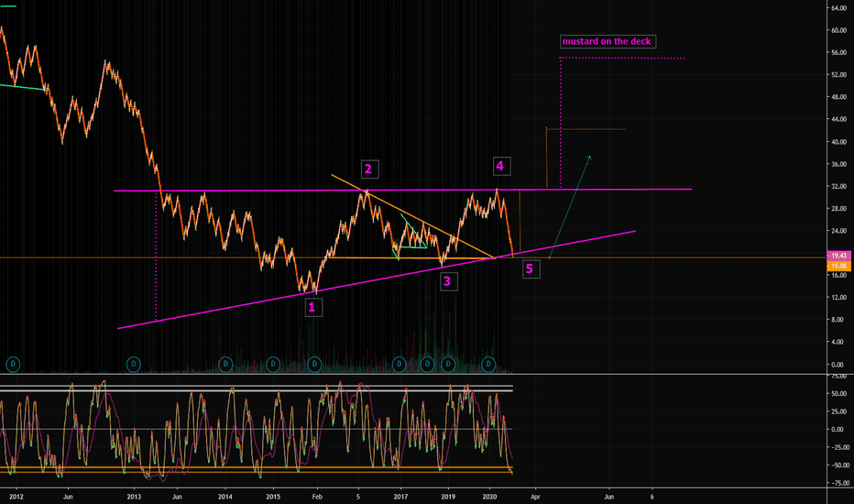Image resolution: width=854 pixels, height=504 pixels.
Task: Click the 0.00 price axis value
Action: (838, 365)
